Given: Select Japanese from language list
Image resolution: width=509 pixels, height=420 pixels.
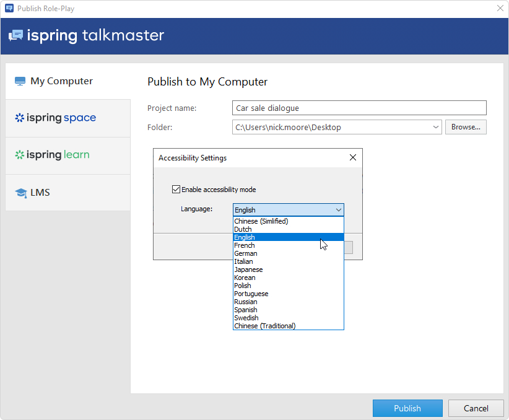Looking at the screenshot, I should tap(248, 269).
